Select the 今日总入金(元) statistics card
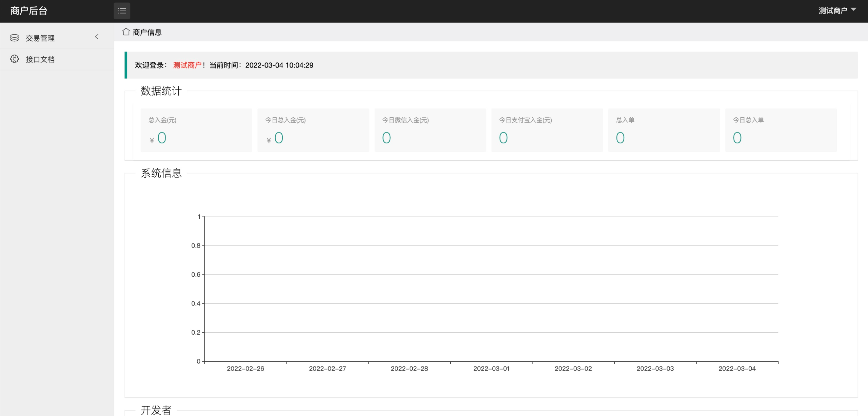Screen dimensions: 868x416 point(313,130)
